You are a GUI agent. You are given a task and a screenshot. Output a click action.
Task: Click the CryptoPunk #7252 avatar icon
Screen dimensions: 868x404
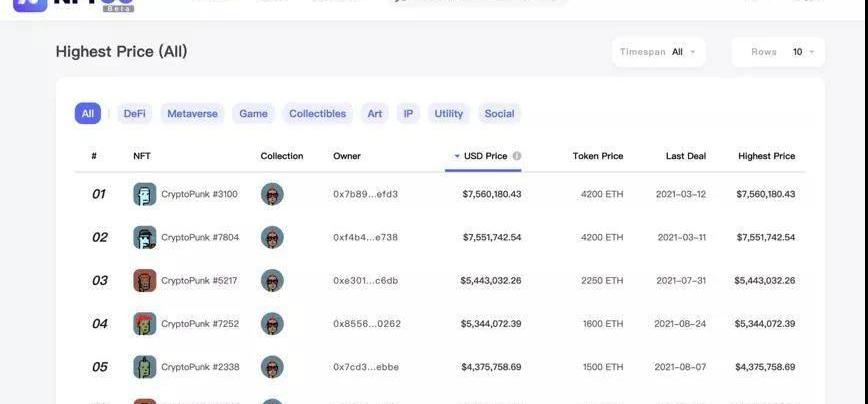pyautogui.click(x=145, y=324)
